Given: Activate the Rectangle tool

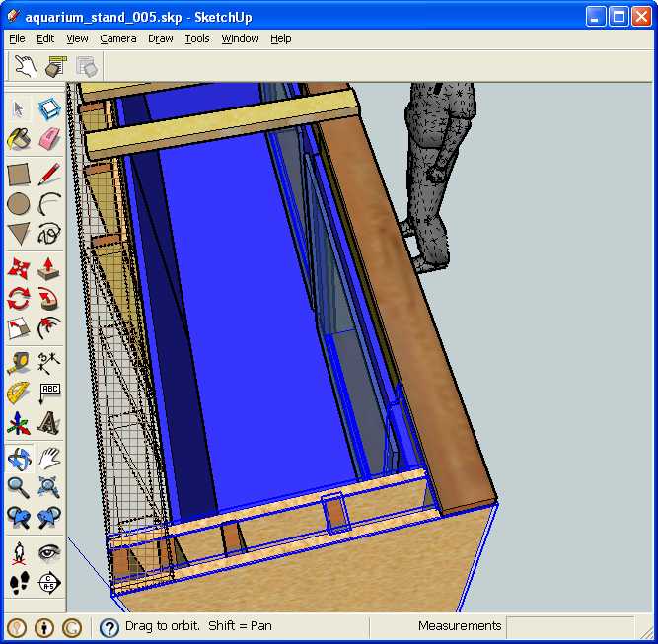Looking at the screenshot, I should (18, 175).
